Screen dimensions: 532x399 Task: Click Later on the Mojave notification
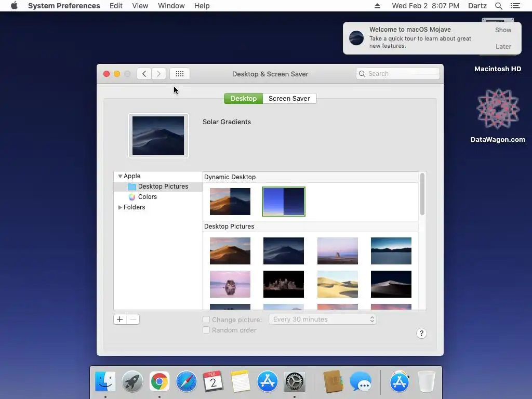point(503,46)
